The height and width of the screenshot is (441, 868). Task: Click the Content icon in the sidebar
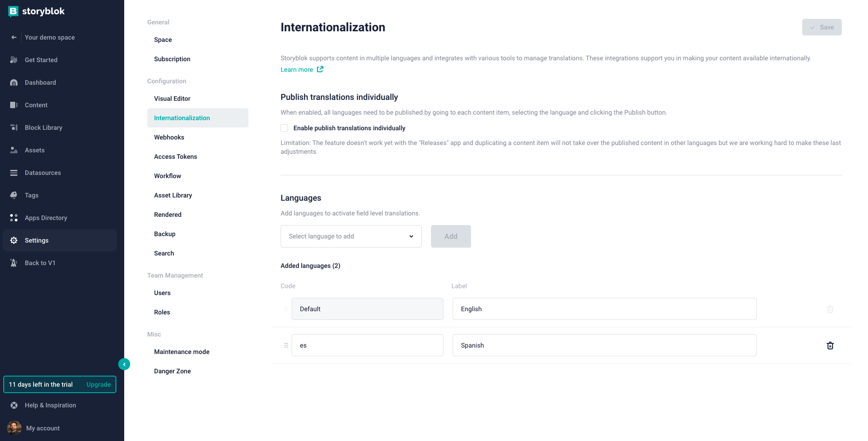(x=14, y=105)
